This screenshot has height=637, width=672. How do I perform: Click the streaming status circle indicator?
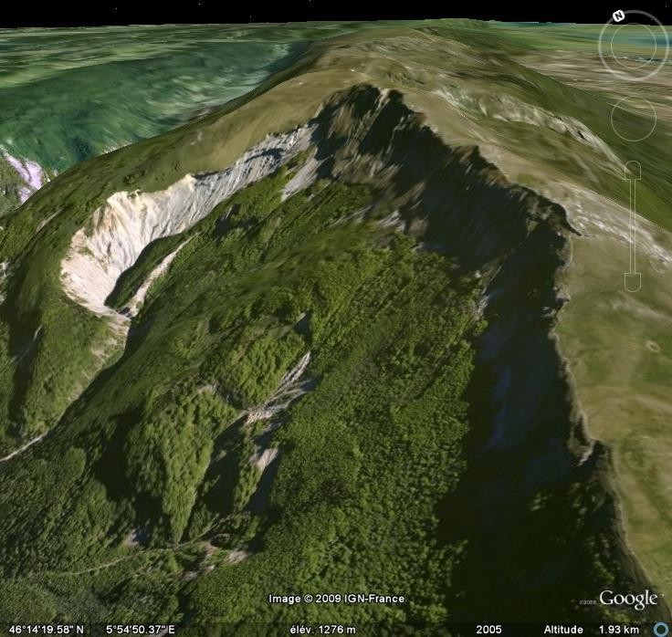coord(660,629)
